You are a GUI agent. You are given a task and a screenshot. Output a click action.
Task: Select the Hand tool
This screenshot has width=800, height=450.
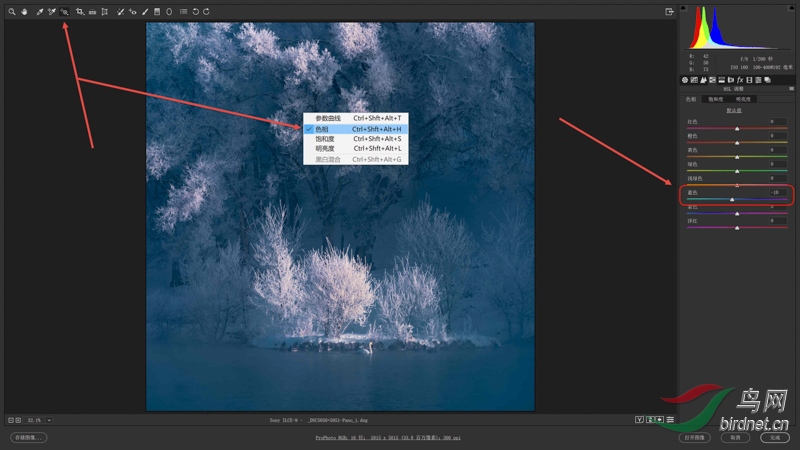[x=23, y=11]
